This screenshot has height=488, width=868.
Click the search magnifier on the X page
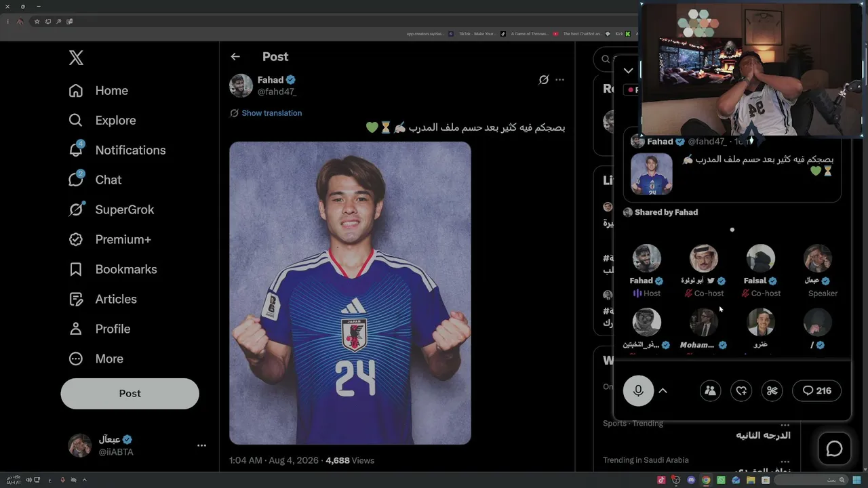pos(606,59)
